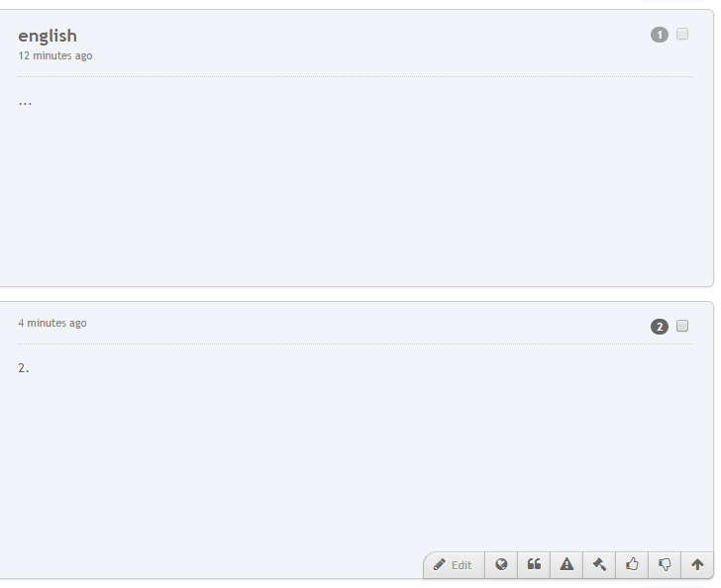This screenshot has height=588, width=721.
Task: Click the Edit pencil button
Action: click(454, 564)
